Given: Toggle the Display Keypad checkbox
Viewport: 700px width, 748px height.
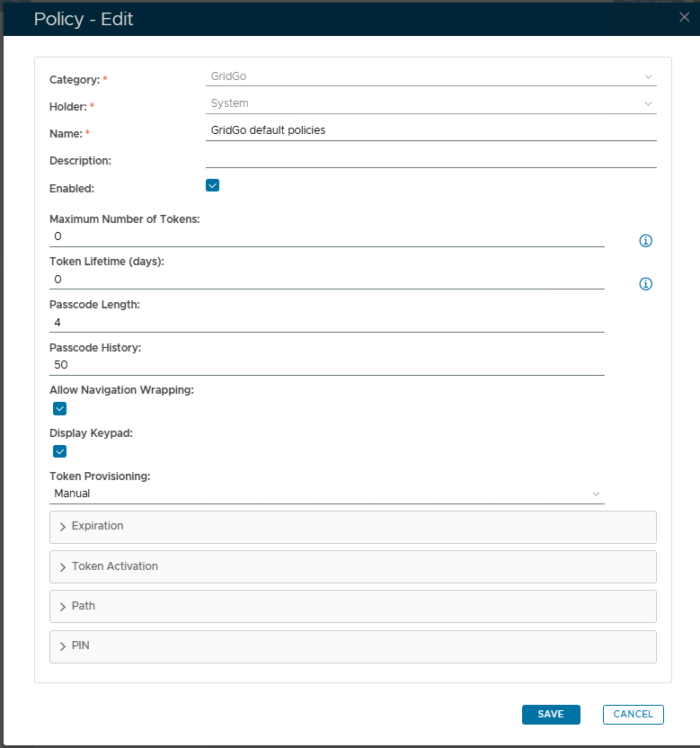Looking at the screenshot, I should [x=60, y=452].
